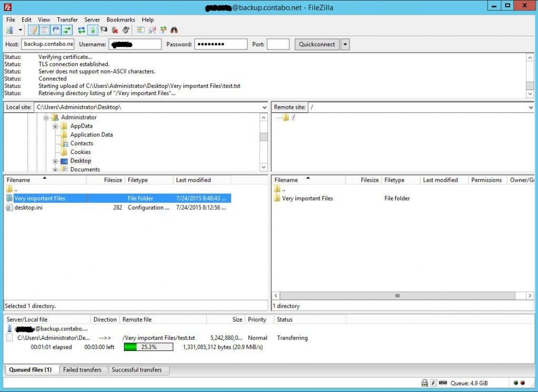Sort remote list by Filetype column
Screen dimensions: 538x392
click(401, 180)
